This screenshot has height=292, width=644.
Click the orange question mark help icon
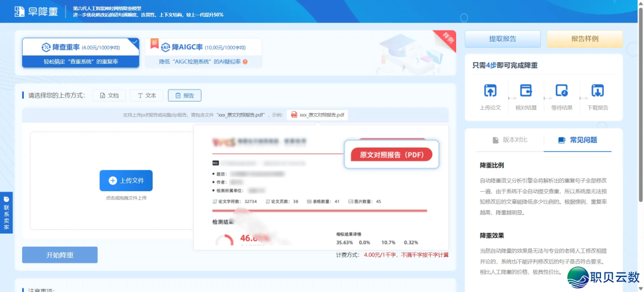coord(245,62)
